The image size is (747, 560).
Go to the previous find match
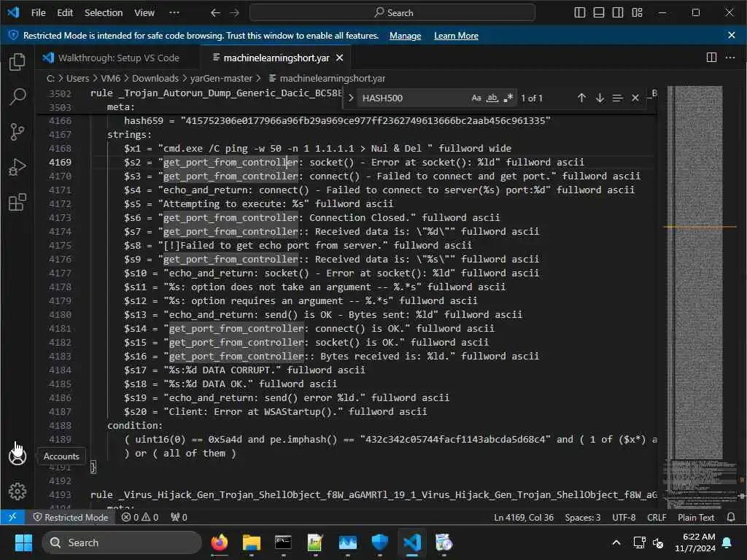pyautogui.click(x=581, y=98)
